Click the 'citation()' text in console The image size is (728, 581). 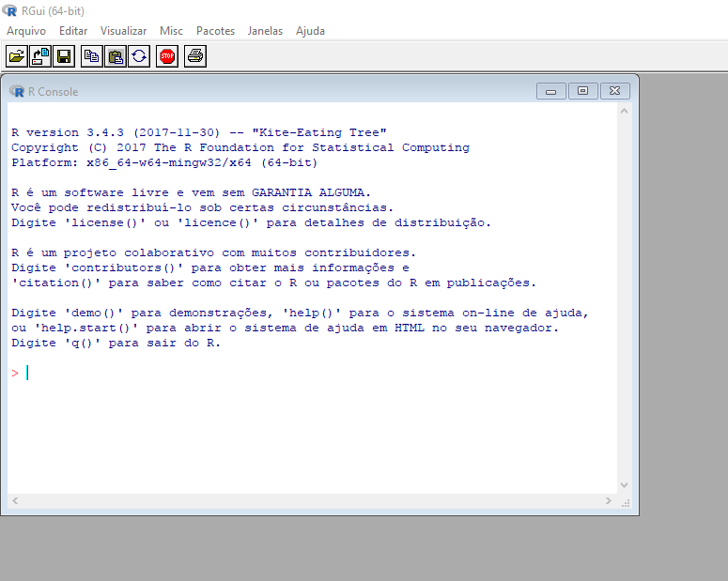[55, 283]
